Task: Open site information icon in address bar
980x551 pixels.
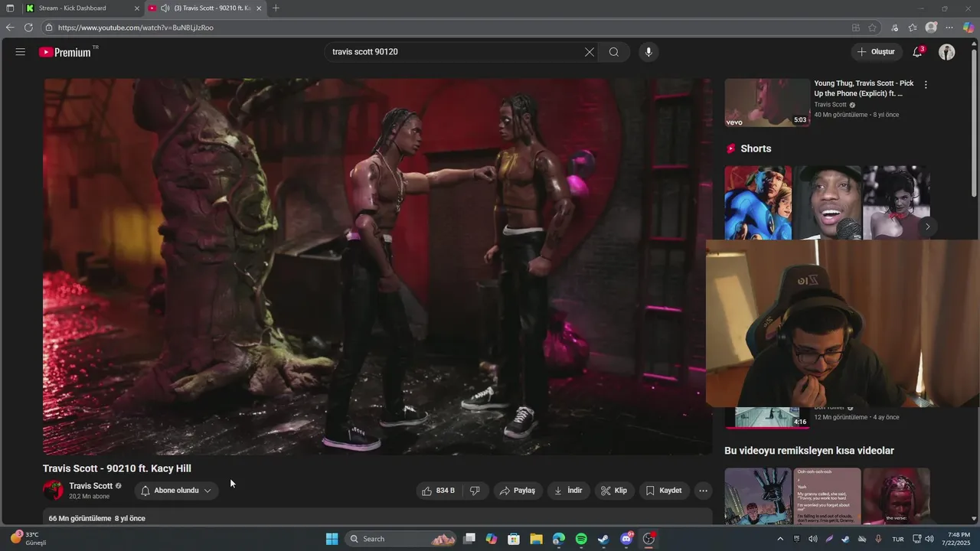Action: 49,28
